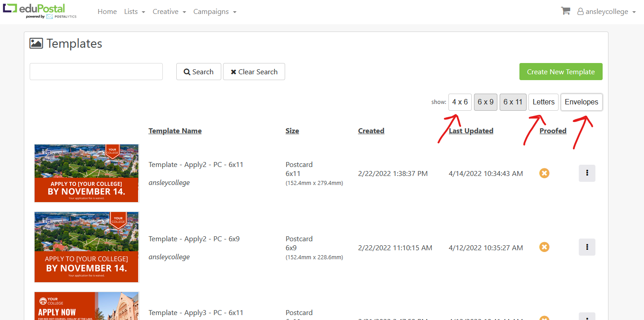Screen dimensions: 644x320
Task: Toggle the 6 x 11 size filter
Action: (x=513, y=102)
